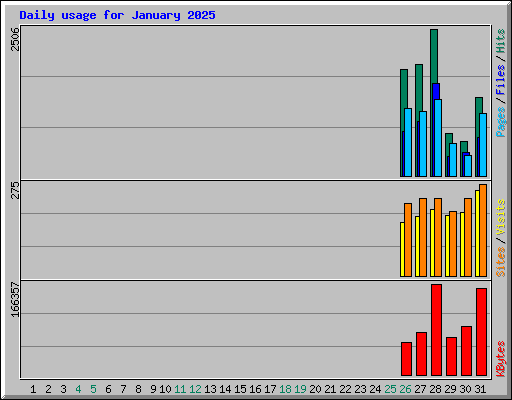Select the cyan Pages bar for day 30
The image size is (512, 400).
point(468,166)
